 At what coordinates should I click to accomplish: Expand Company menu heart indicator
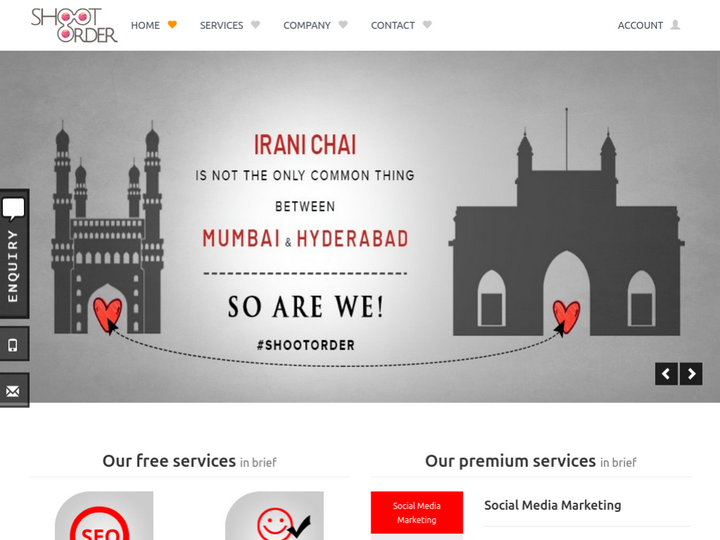tap(343, 25)
